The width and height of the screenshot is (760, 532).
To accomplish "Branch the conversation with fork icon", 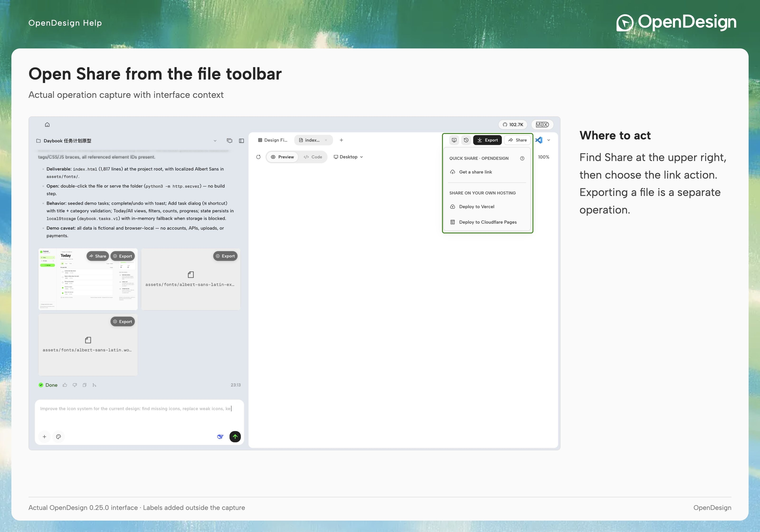I will [x=94, y=385].
